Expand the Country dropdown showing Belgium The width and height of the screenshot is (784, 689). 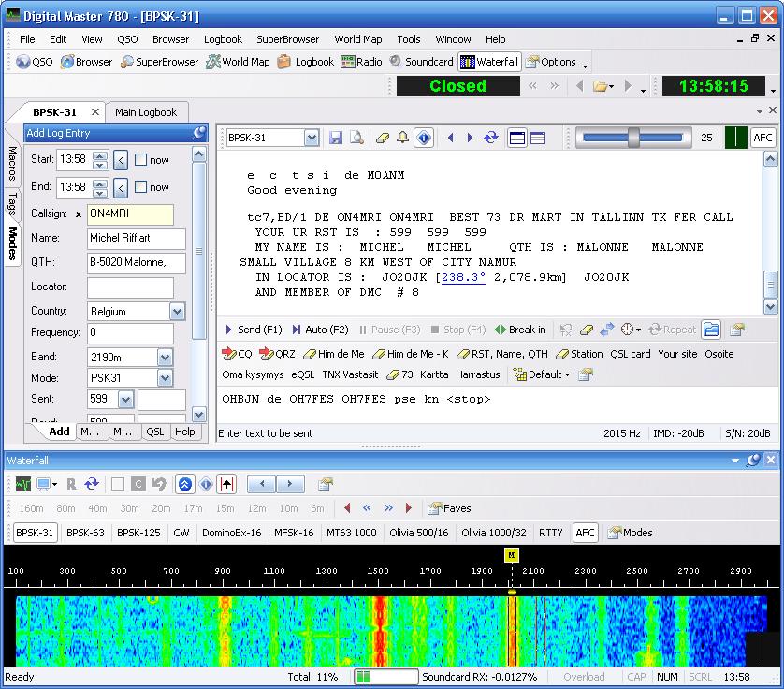tap(177, 311)
